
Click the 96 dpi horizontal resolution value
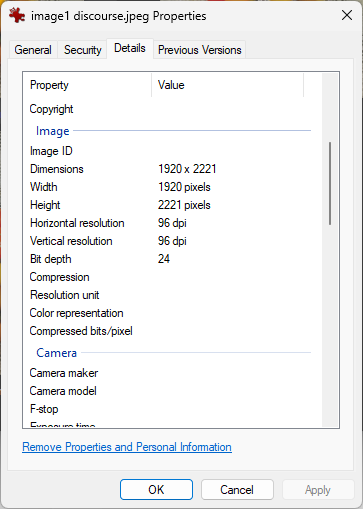[172, 223]
